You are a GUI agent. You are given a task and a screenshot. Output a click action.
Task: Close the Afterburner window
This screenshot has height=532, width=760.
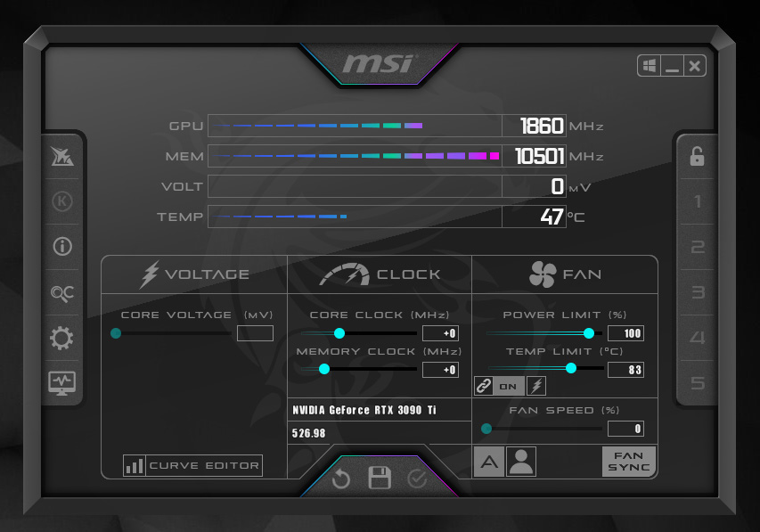(x=695, y=65)
